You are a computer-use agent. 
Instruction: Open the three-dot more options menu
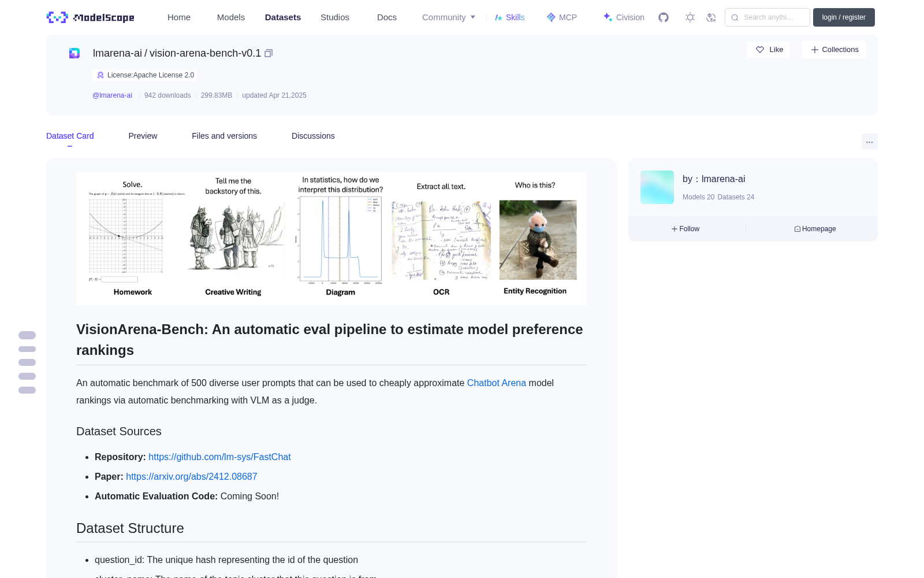[870, 142]
